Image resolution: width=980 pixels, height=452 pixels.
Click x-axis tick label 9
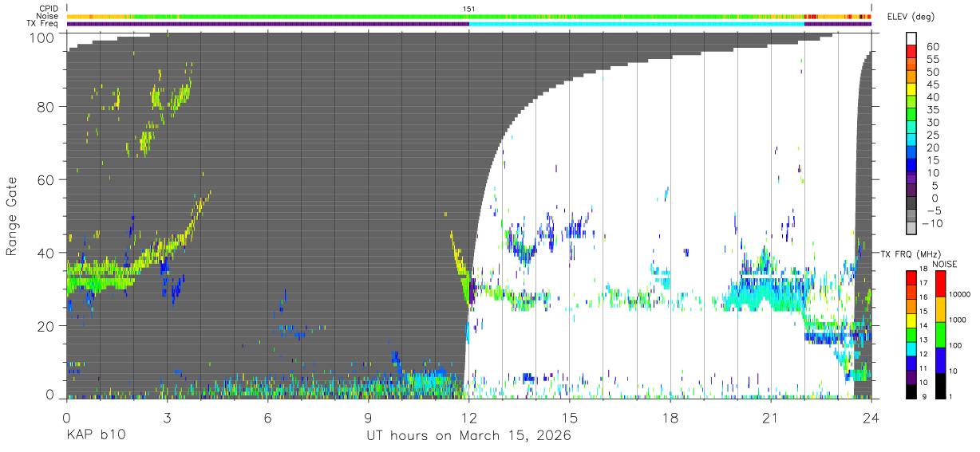click(368, 417)
